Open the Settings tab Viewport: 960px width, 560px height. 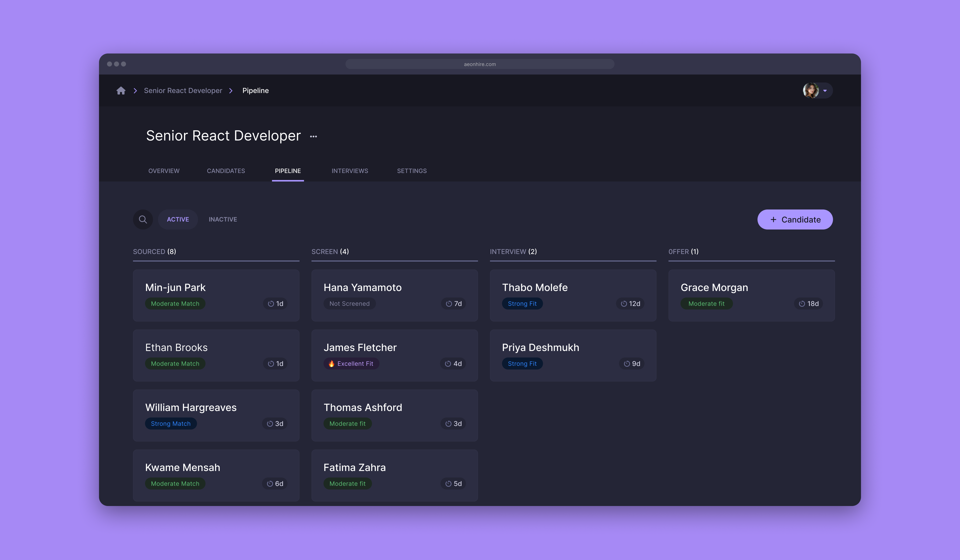[x=412, y=171]
